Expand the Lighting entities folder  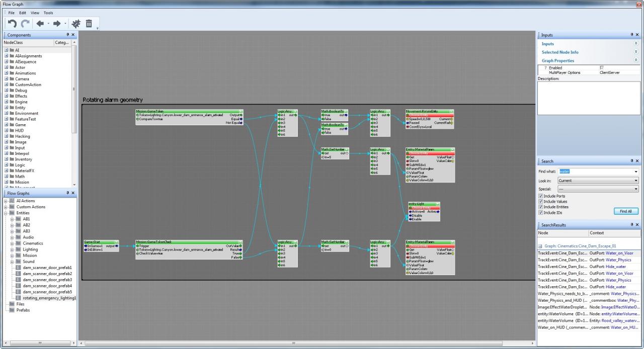[x=12, y=249]
